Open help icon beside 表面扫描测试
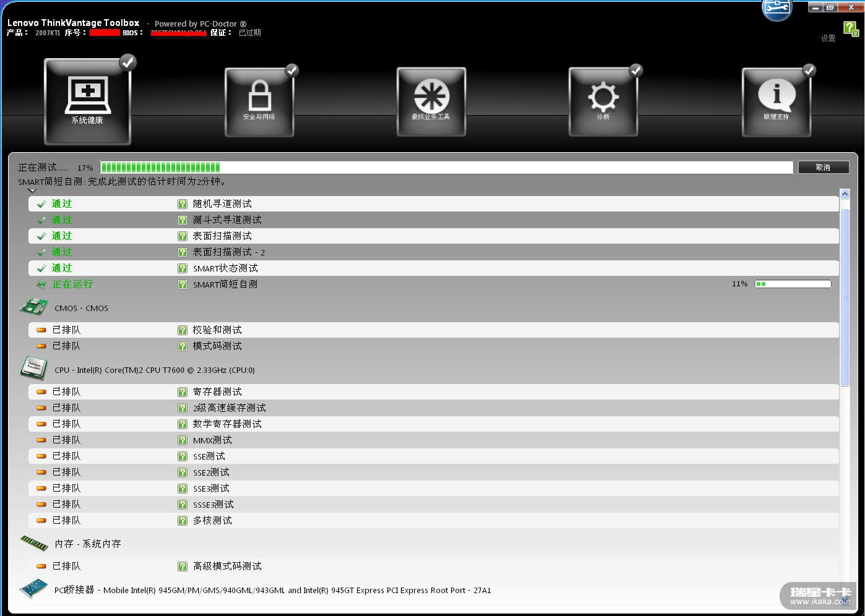 point(183,236)
